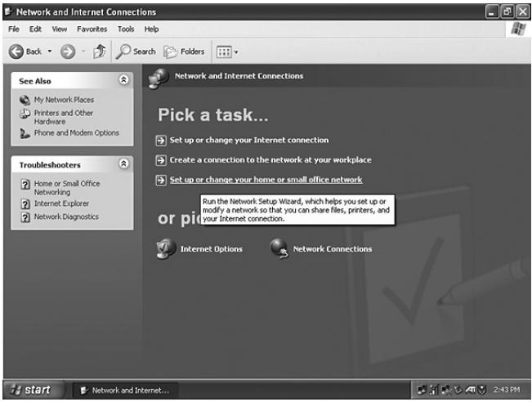Open the Back history dropdown arrow
Image resolution: width=532 pixels, height=402 pixels.
50,51
